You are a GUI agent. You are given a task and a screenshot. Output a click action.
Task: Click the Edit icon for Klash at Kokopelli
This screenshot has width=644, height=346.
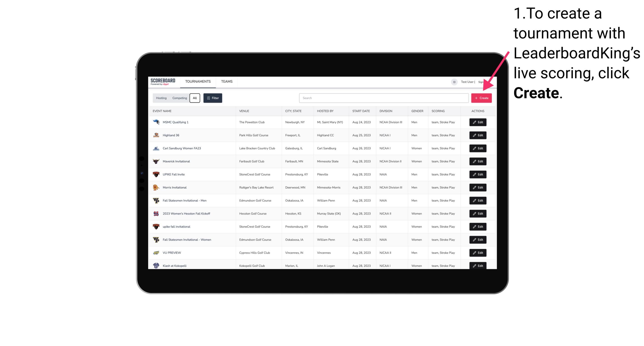[x=477, y=265]
